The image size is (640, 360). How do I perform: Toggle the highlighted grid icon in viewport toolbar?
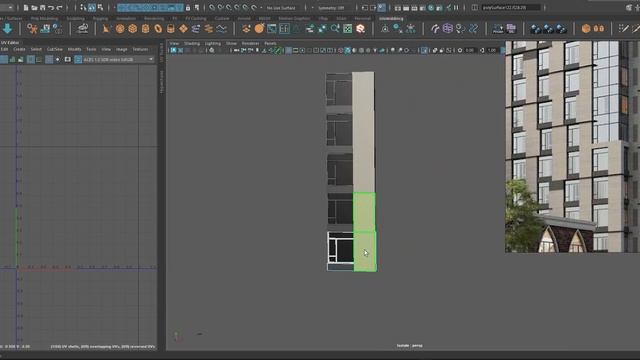(289, 50)
